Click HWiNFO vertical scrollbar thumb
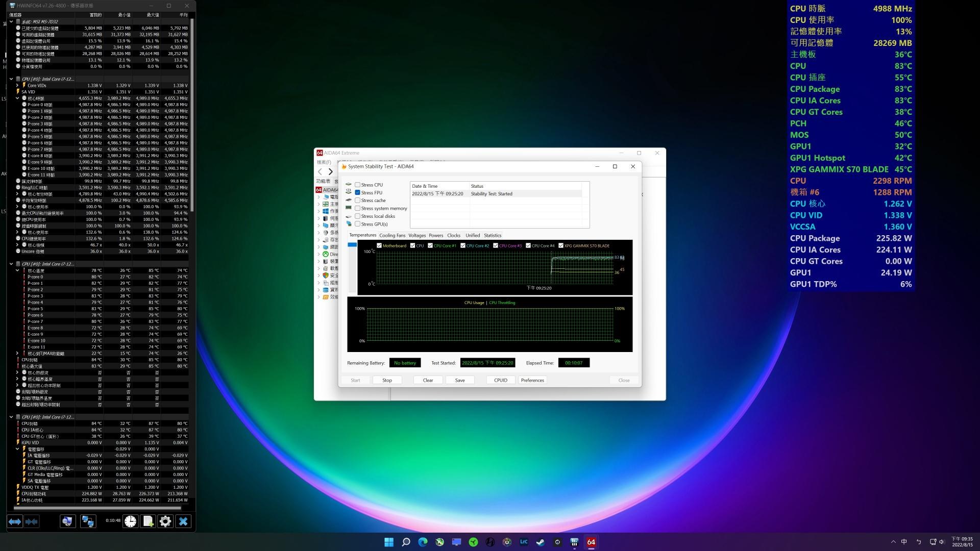Image resolution: width=980 pixels, height=551 pixels. point(192,115)
